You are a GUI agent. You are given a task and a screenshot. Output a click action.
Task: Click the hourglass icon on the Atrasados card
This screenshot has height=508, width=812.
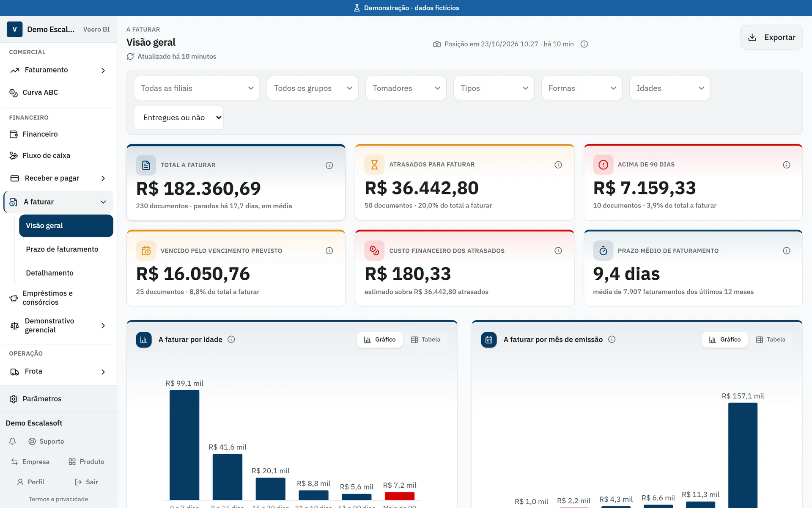pos(374,165)
